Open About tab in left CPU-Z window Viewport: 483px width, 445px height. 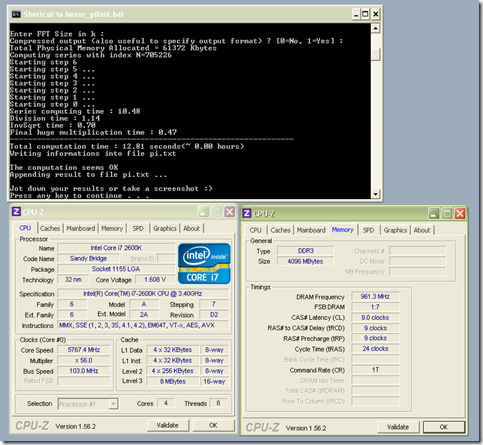click(191, 228)
